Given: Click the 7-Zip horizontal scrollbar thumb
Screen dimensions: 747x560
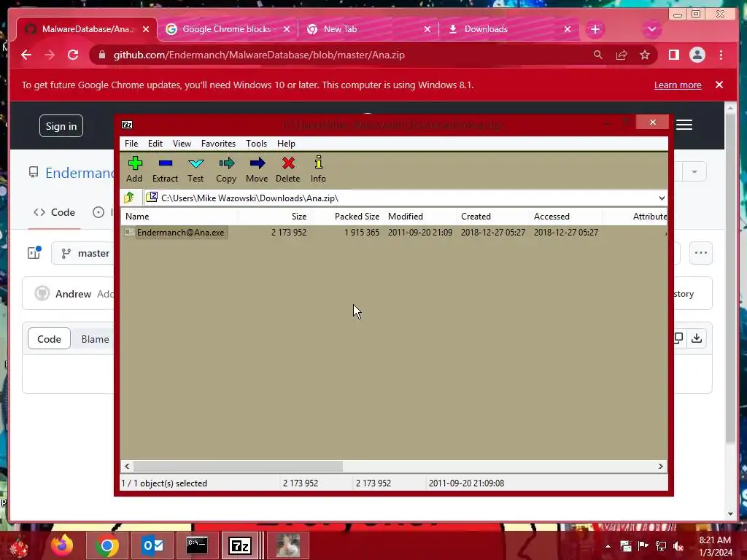Looking at the screenshot, I should pos(238,466).
